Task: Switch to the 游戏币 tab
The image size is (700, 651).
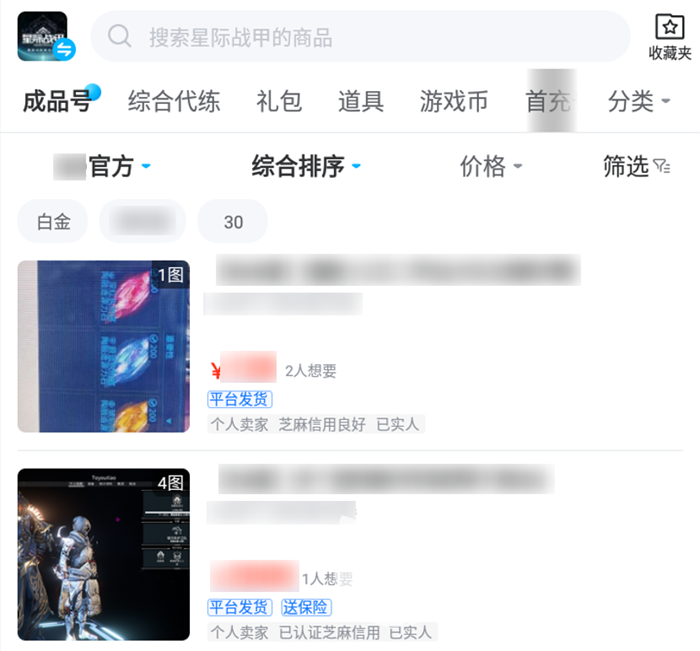Action: tap(454, 101)
